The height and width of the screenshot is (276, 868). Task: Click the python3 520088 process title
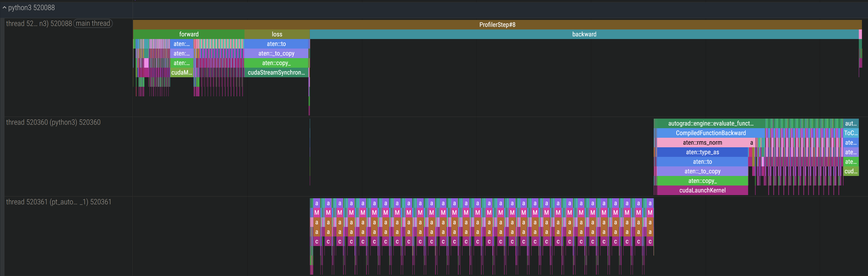pyautogui.click(x=31, y=8)
